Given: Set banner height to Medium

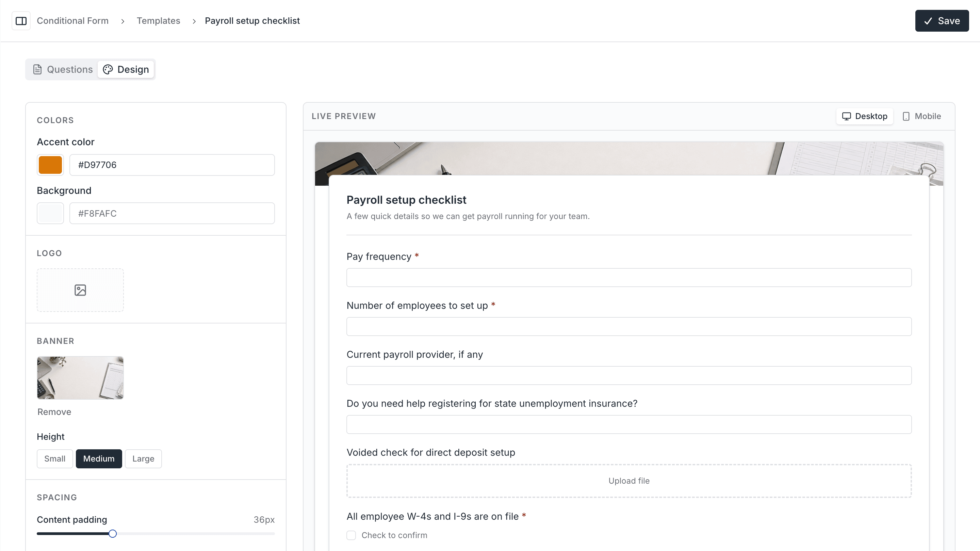Looking at the screenshot, I should 99,458.
